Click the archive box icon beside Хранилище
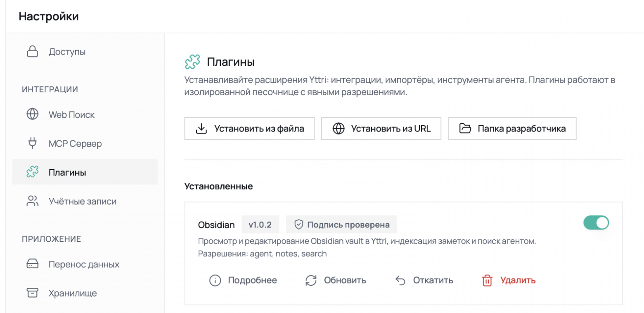644x313 pixels. click(x=32, y=293)
